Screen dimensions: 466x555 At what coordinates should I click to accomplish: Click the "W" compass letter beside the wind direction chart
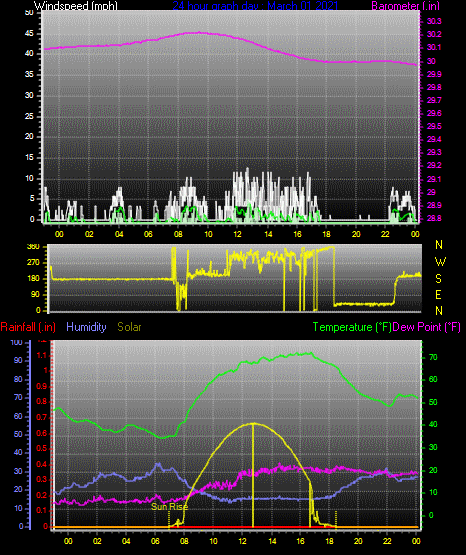pos(440,262)
